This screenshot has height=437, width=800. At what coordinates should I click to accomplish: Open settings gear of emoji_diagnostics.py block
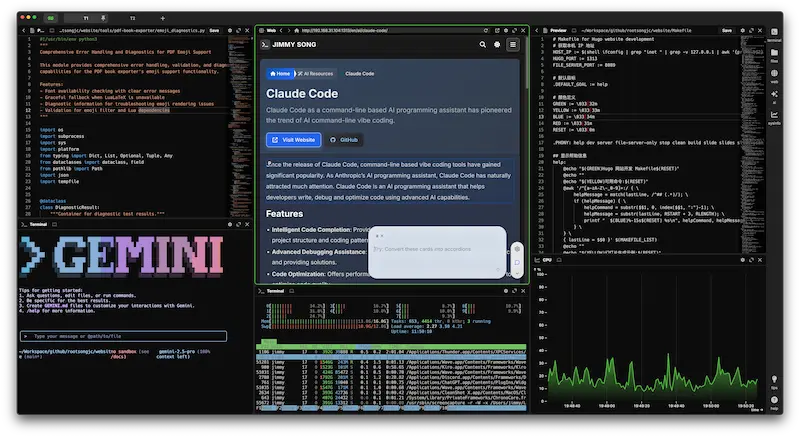point(230,31)
